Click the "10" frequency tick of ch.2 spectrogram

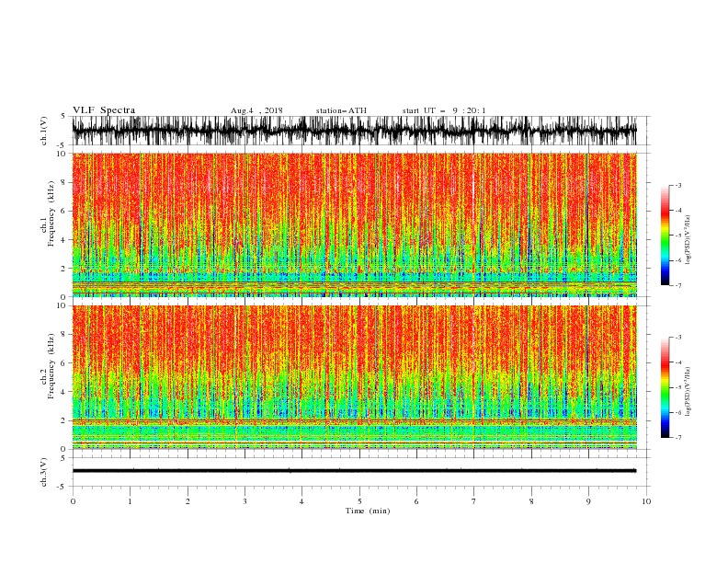coord(61,305)
